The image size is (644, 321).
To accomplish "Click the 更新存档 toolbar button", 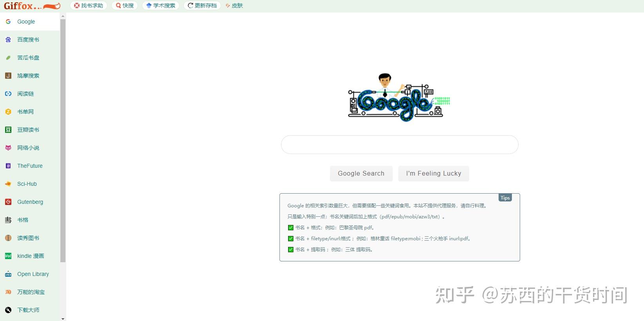I will coord(202,5).
